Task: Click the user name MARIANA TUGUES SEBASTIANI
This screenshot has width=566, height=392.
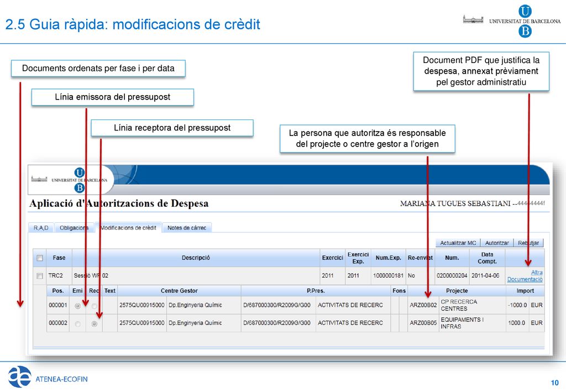Action: 455,203
